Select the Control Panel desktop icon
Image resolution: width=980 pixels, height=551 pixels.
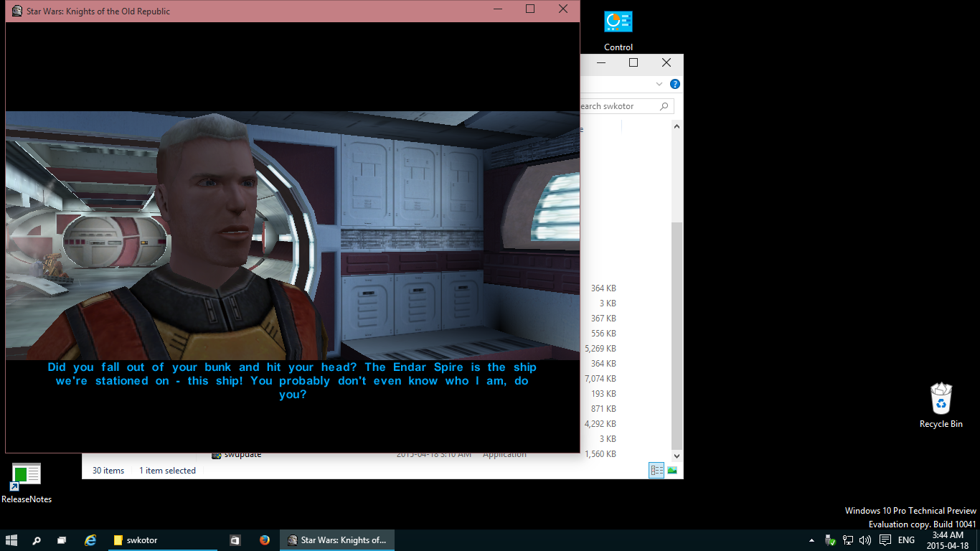click(618, 32)
